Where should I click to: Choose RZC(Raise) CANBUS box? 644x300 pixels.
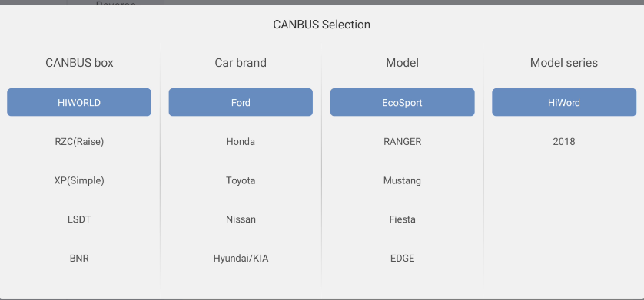79,141
